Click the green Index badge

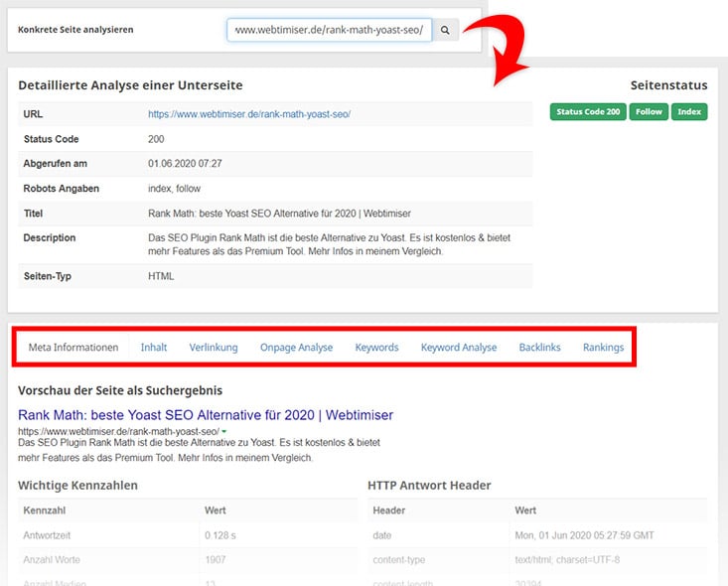tap(689, 112)
